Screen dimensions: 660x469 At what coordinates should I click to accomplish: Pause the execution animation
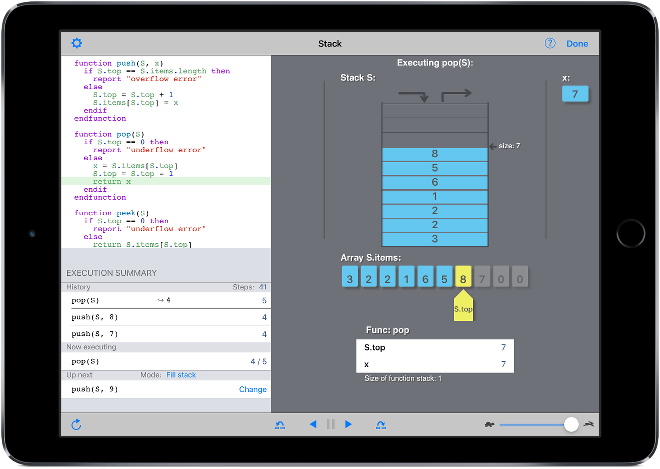330,425
